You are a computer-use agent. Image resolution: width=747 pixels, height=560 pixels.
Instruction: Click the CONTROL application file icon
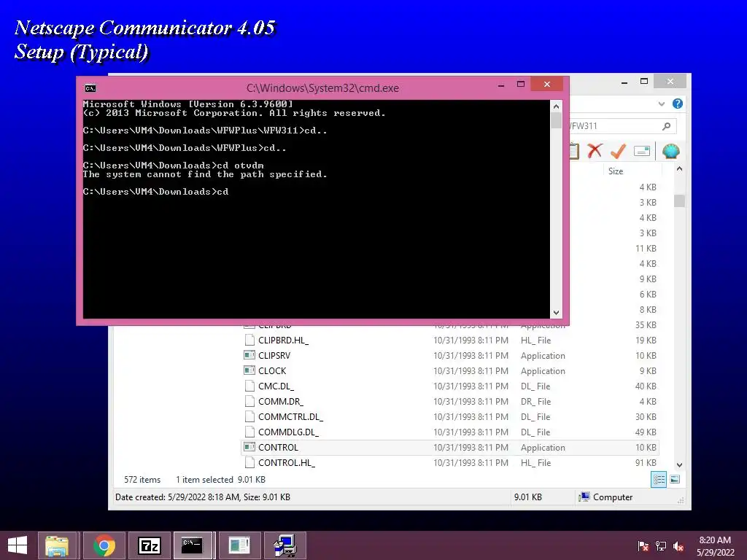coord(249,447)
